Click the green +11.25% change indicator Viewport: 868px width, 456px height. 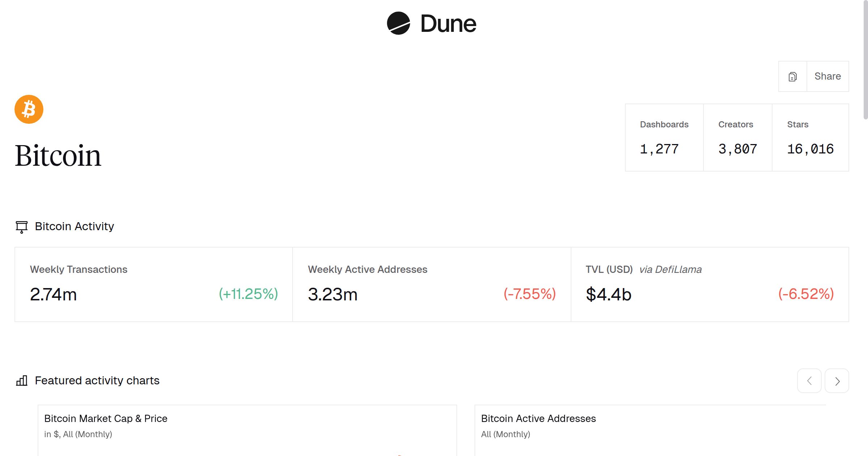tap(248, 294)
